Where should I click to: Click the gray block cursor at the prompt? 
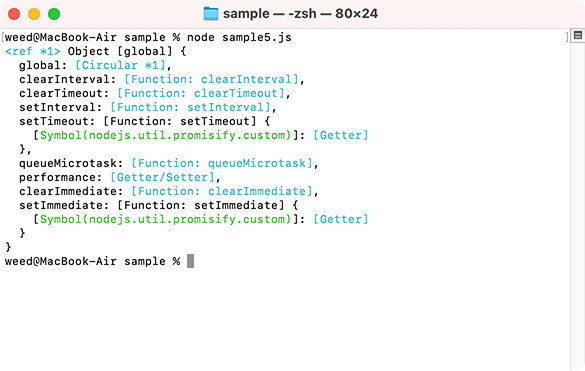click(x=190, y=261)
